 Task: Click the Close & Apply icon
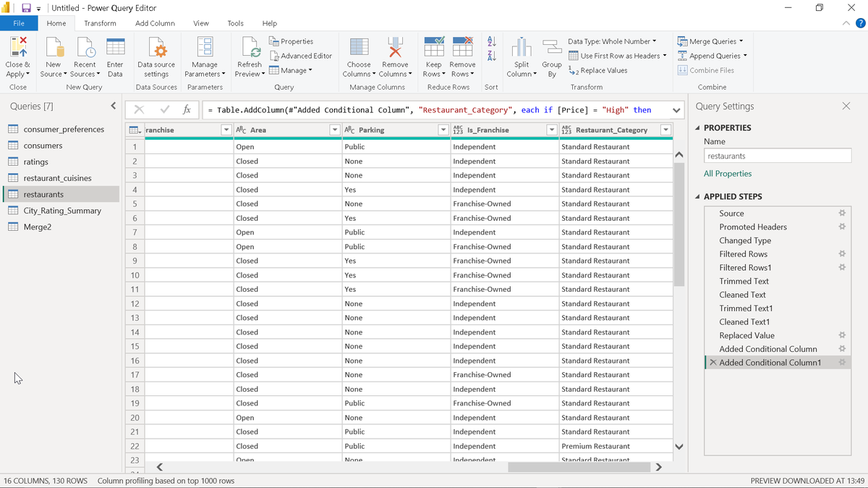pyautogui.click(x=18, y=47)
